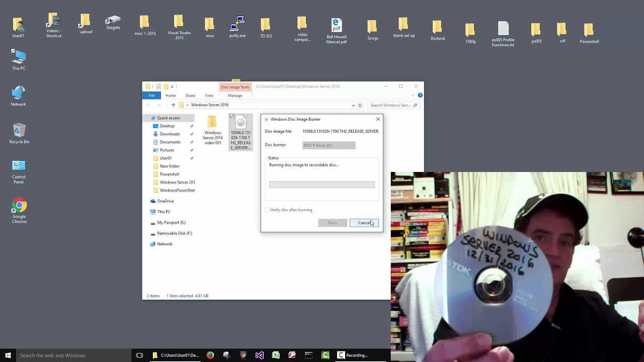Image resolution: width=644 pixels, height=362 pixels.
Task: Select the Songs desktop folder
Action: click(372, 30)
